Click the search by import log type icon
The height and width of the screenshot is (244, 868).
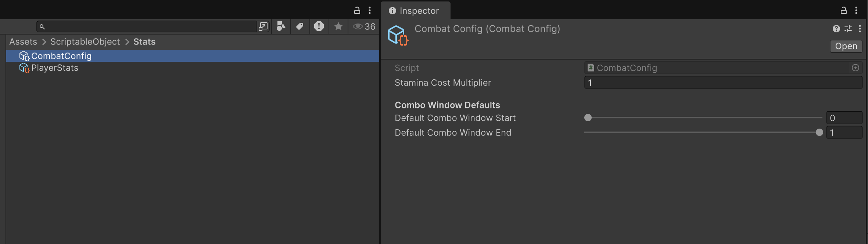coord(319,26)
